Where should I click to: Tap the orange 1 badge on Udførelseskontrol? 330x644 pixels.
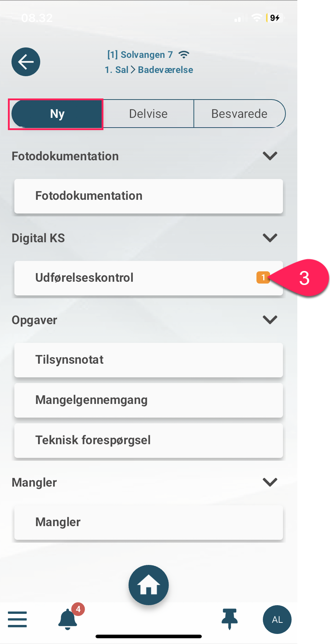(x=263, y=277)
